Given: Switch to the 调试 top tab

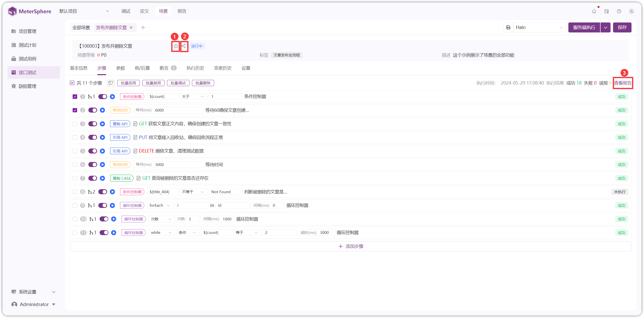Looking at the screenshot, I should (x=126, y=11).
